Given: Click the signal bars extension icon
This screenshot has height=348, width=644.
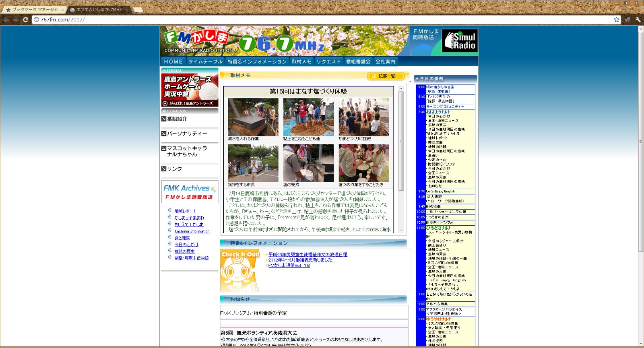Looking at the screenshot, I should (627, 19).
